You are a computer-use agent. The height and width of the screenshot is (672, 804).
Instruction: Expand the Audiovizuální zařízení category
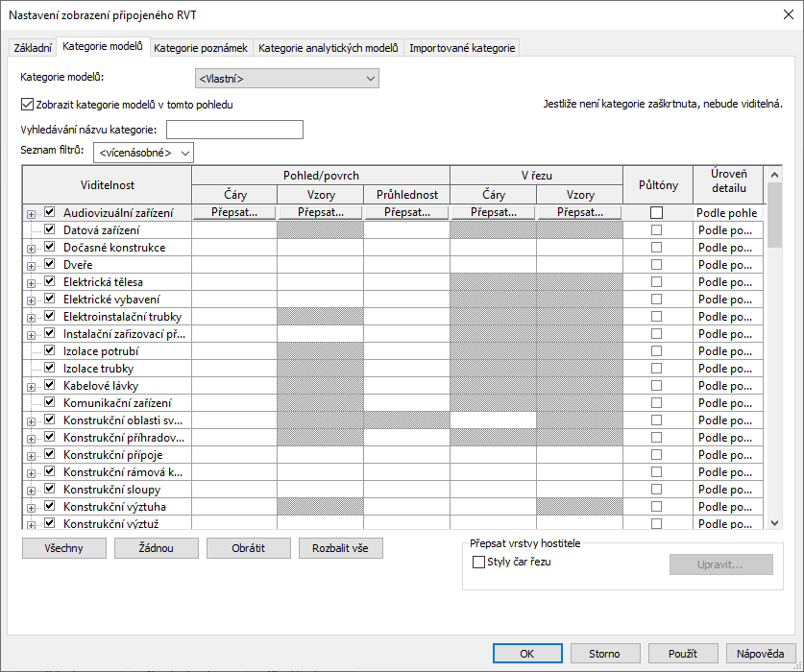[x=32, y=213]
